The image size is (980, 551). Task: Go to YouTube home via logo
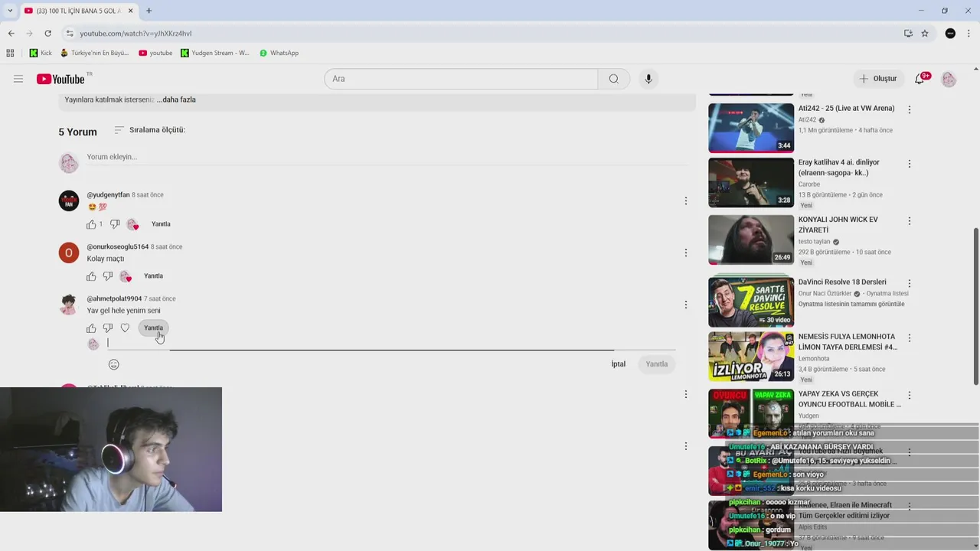(x=60, y=79)
